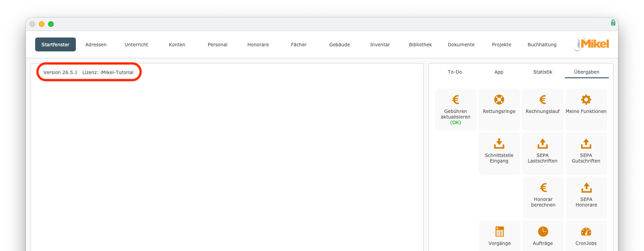Export SEPA Honorare upload icon

point(586,187)
